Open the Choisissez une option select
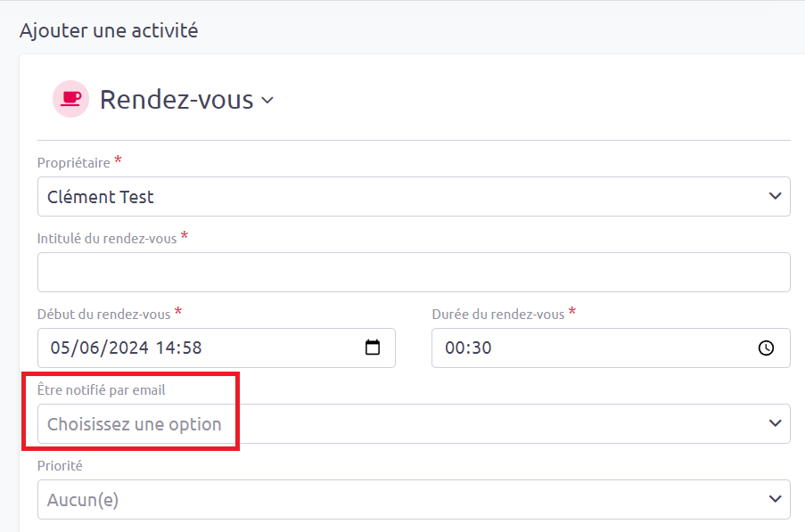Image resolution: width=805 pixels, height=532 pixels. [x=414, y=424]
